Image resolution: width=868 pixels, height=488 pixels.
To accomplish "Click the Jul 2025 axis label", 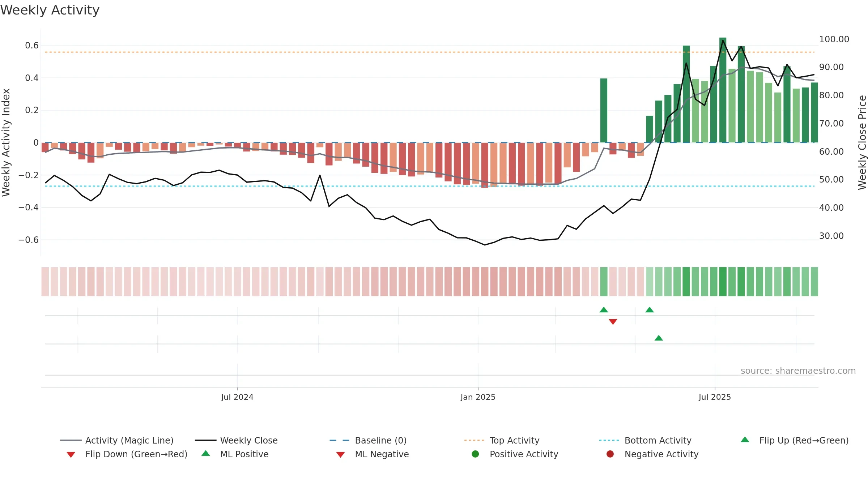I will coord(715,397).
